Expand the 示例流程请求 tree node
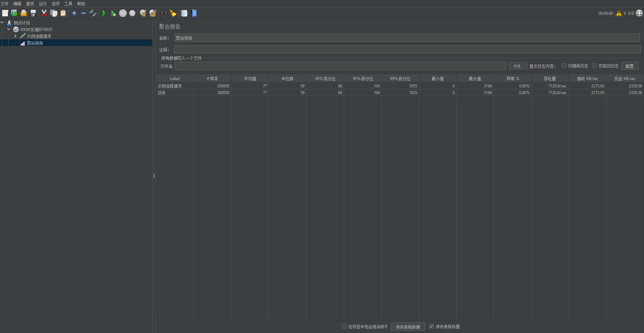This screenshot has height=333, width=644. pyautogui.click(x=15, y=36)
